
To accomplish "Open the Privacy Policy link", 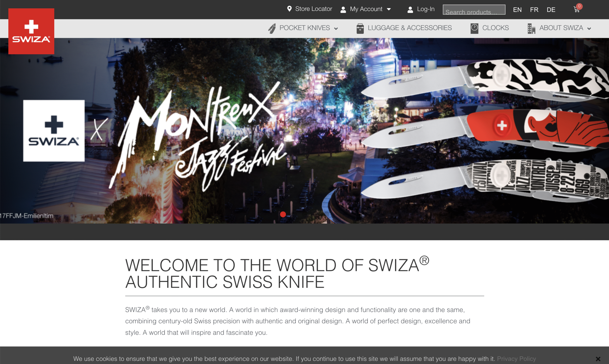I will coord(516,359).
